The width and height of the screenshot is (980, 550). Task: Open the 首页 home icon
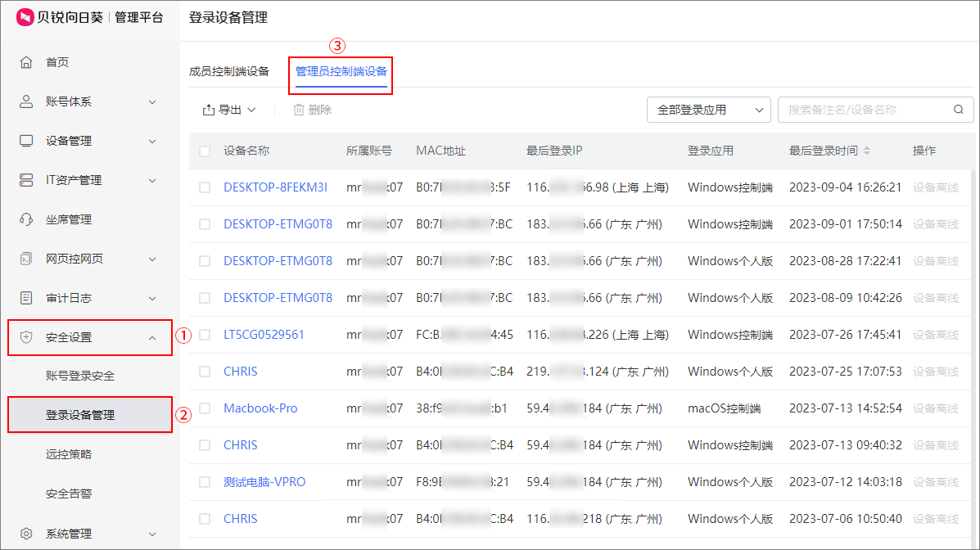(x=26, y=62)
